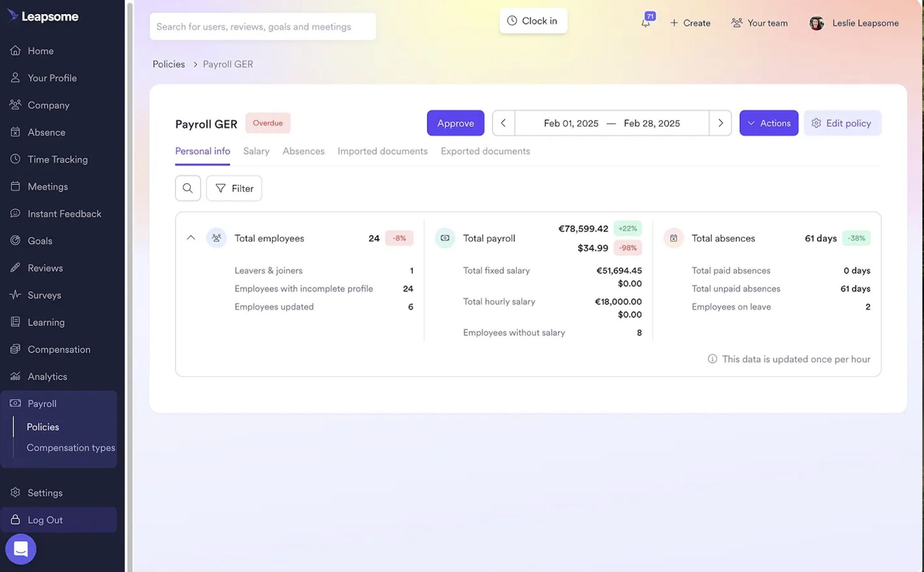Click the Reviews pencil icon
The height and width of the screenshot is (572, 924).
point(15,267)
